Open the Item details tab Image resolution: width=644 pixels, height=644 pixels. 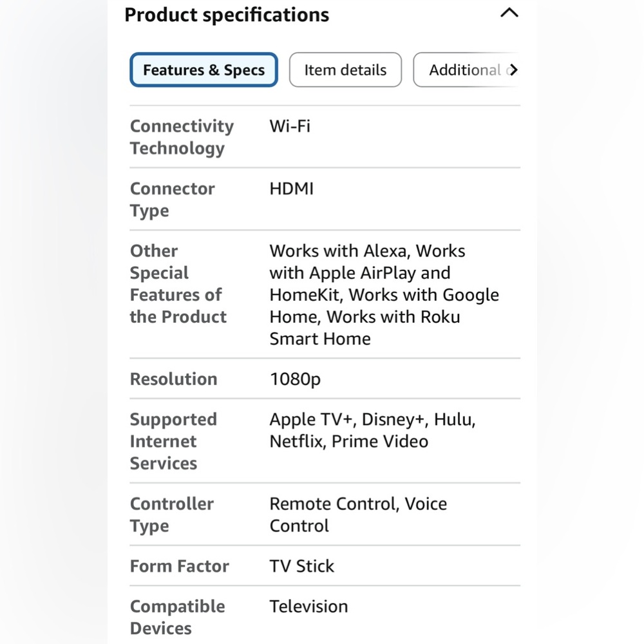[345, 70]
